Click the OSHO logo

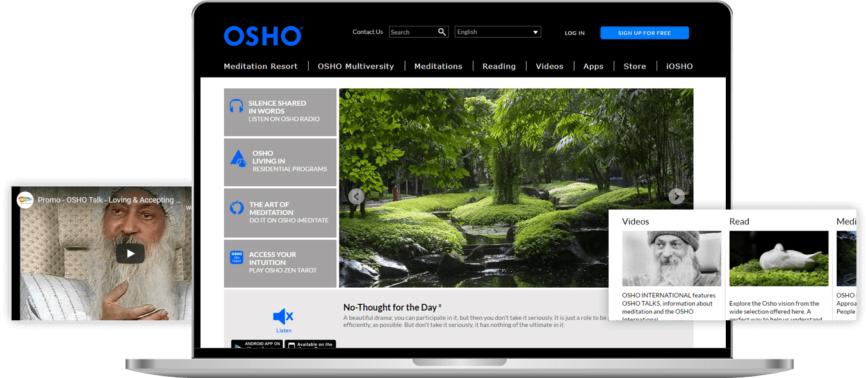click(x=263, y=36)
